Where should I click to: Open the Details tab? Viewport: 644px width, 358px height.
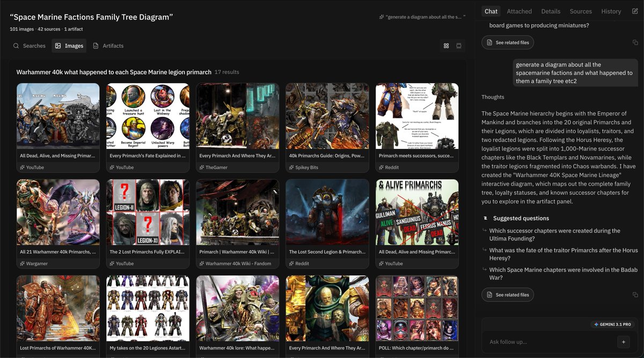click(x=551, y=11)
